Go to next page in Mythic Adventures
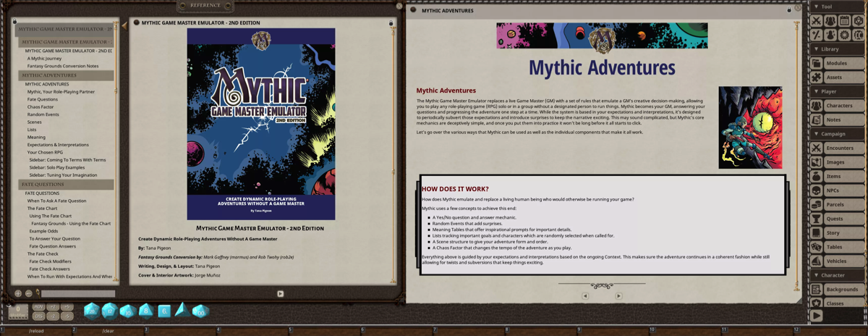868x336 pixels. click(x=618, y=295)
